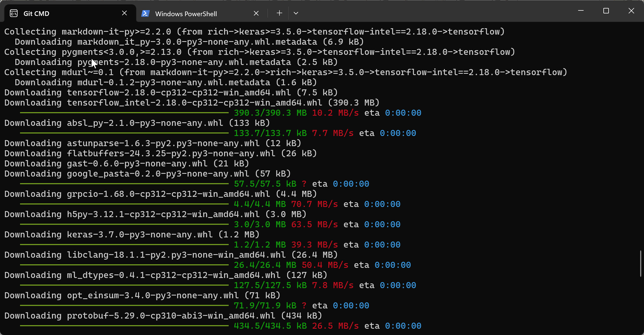Click the '127.5/127.5 kB' progress text
Screen dimensions: 644x335
click(x=270, y=285)
